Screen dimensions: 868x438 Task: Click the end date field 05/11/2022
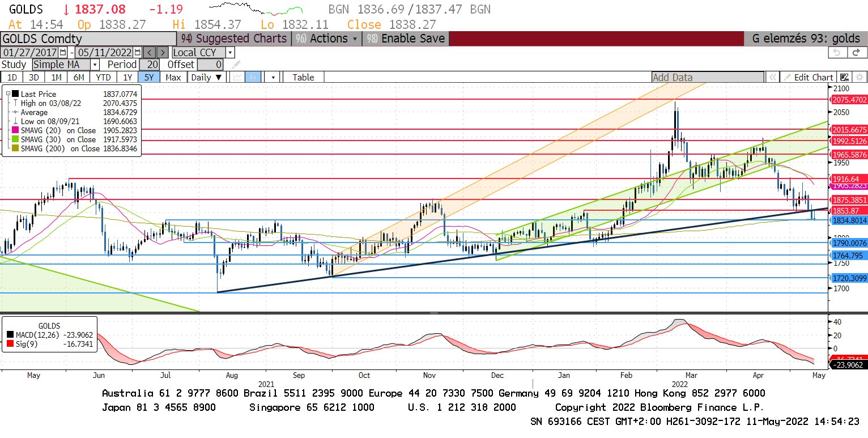(104, 52)
